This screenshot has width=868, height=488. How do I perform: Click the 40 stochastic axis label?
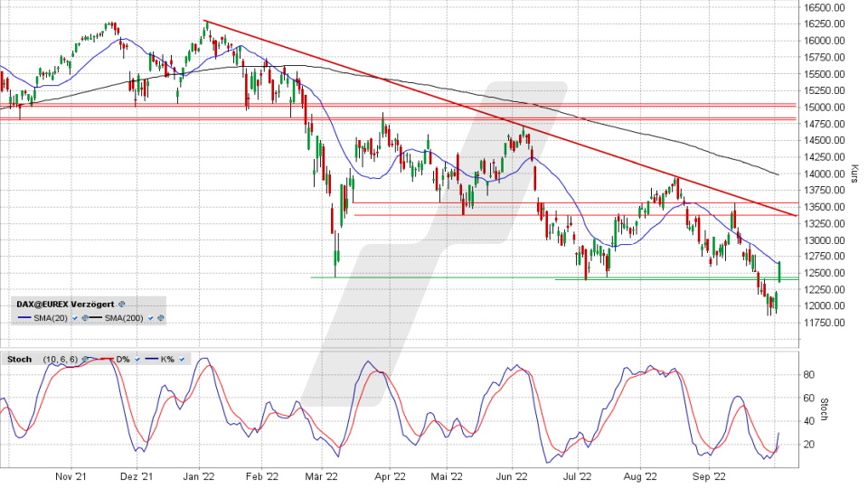click(808, 421)
